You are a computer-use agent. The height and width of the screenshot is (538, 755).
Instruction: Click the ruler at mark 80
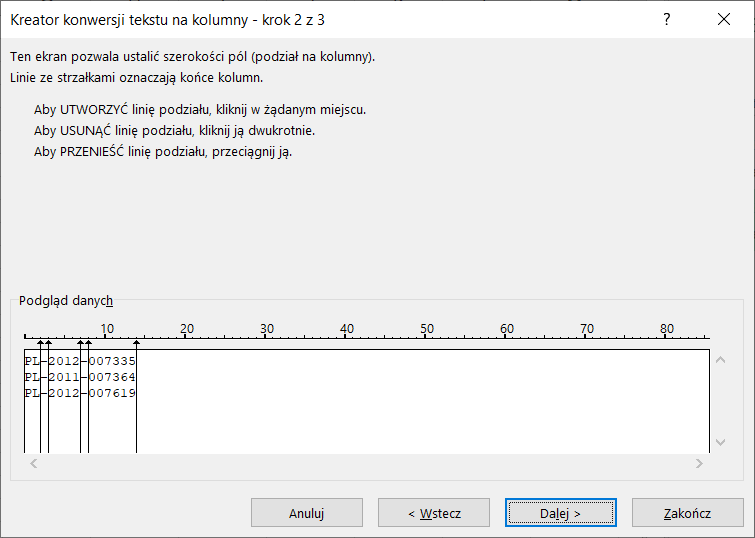[667, 336]
